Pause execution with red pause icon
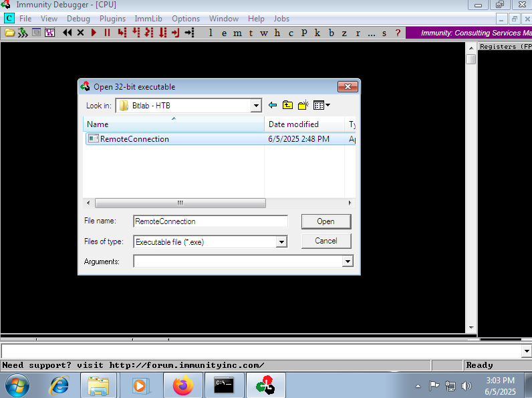Image resolution: width=532 pixels, height=398 pixels. pyautogui.click(x=107, y=33)
